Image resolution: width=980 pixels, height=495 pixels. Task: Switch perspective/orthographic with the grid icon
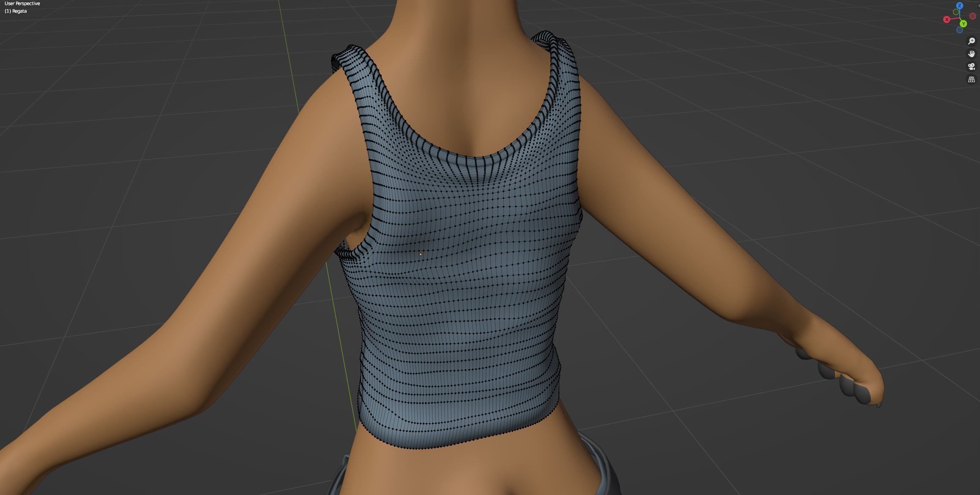[972, 79]
